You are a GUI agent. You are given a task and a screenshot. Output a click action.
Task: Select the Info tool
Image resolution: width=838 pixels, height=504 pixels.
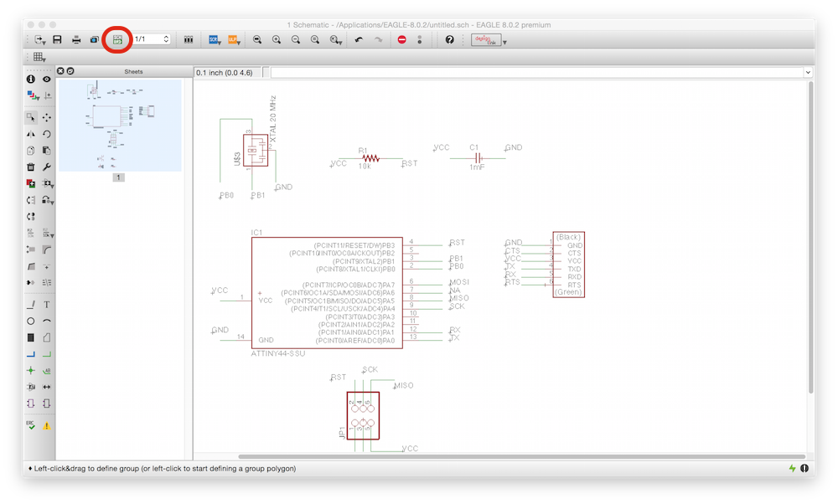pyautogui.click(x=30, y=79)
